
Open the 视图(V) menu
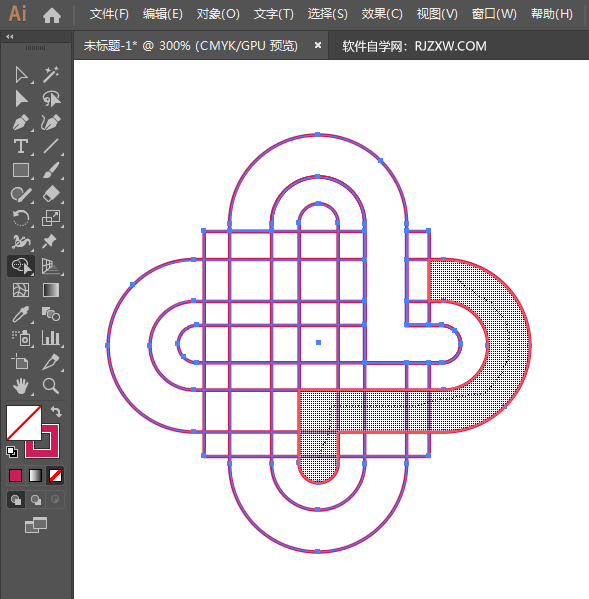pyautogui.click(x=437, y=15)
